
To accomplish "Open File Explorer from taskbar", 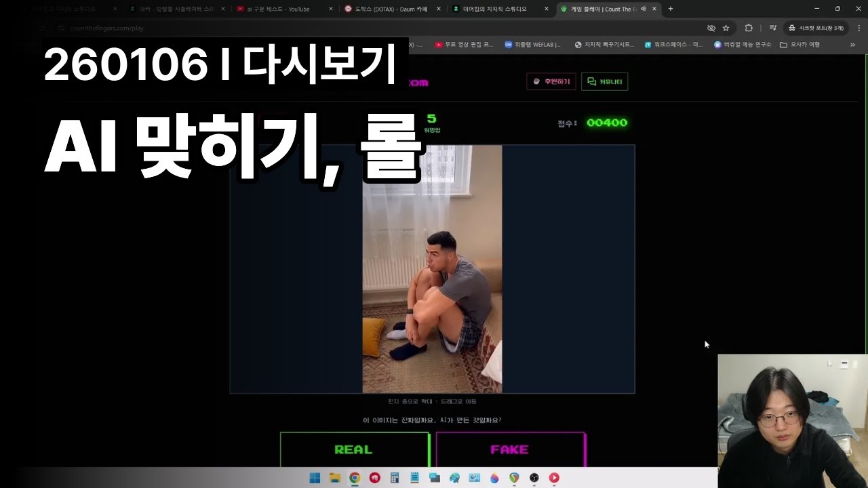I will pos(334,478).
